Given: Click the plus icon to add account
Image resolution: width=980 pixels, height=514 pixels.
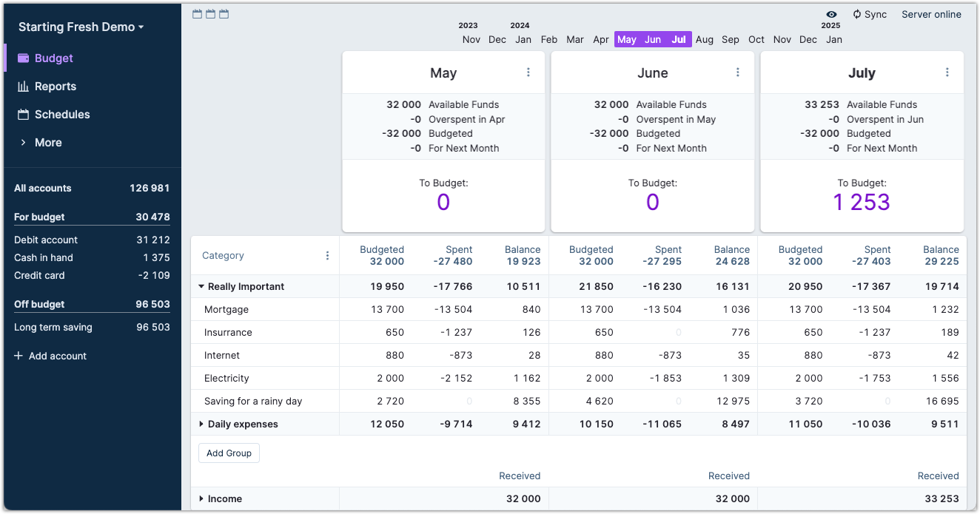Looking at the screenshot, I should point(19,356).
